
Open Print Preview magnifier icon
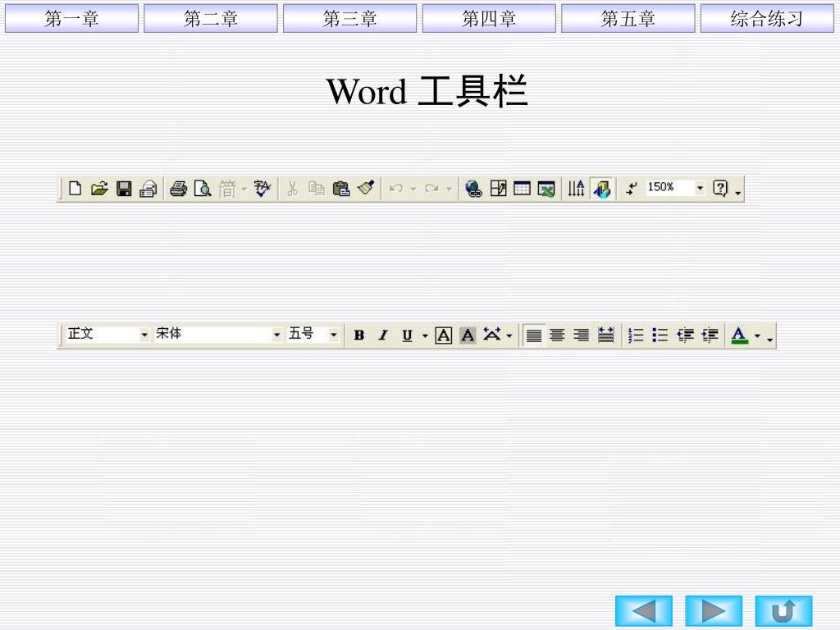pos(203,189)
